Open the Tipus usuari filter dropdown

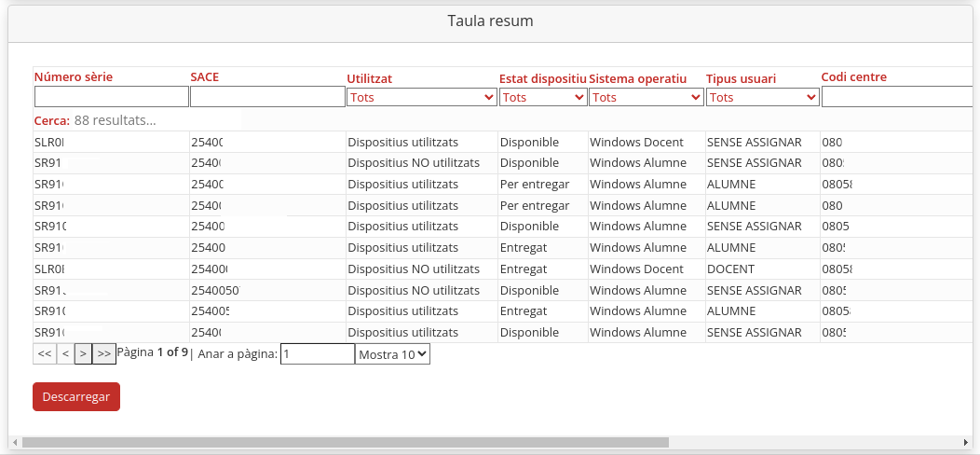(762, 97)
